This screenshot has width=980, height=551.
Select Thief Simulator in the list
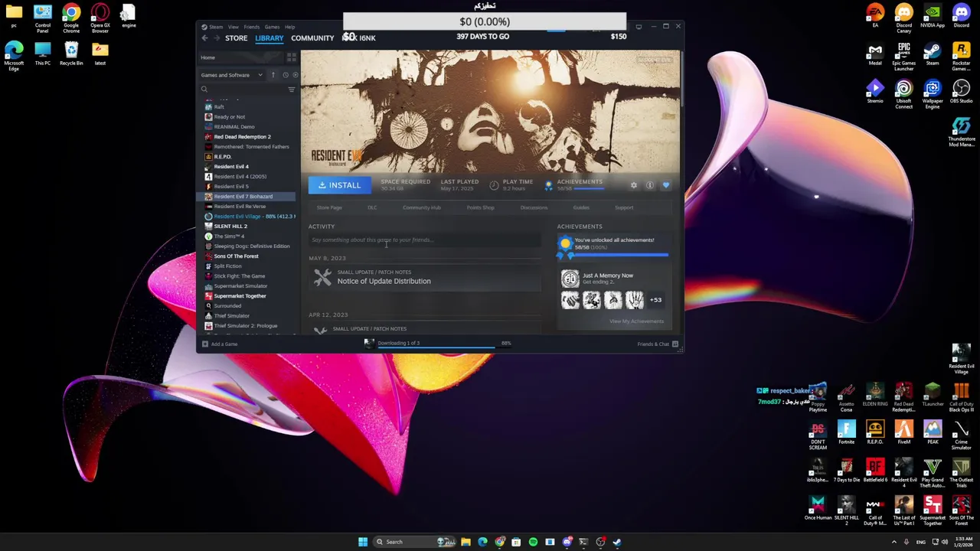tap(231, 316)
